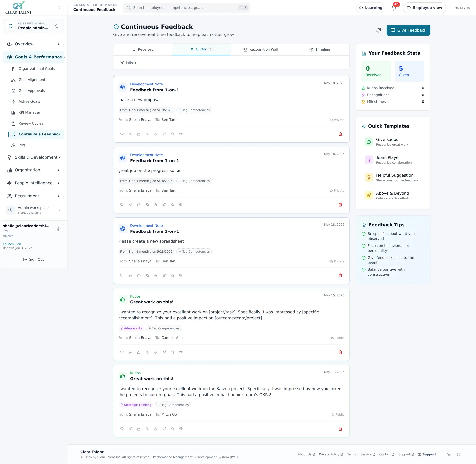
Task: Focus the search employees, competencies, goals field
Action: 187,8
